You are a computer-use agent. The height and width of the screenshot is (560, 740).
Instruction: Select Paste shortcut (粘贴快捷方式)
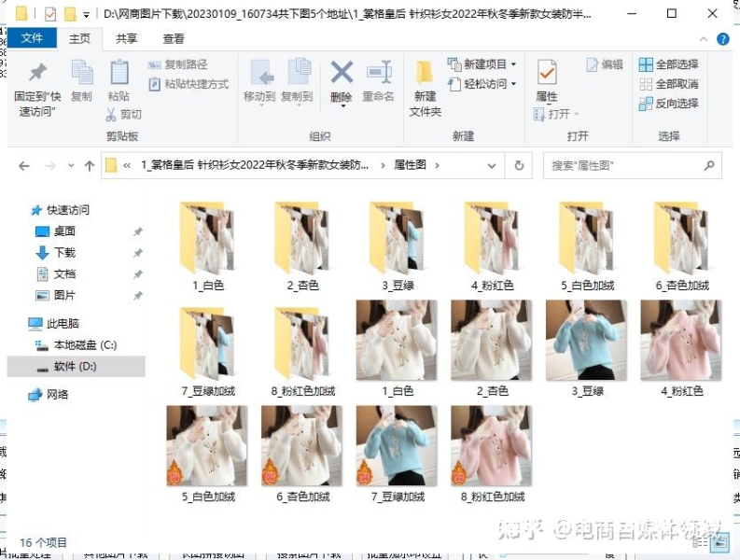(188, 84)
